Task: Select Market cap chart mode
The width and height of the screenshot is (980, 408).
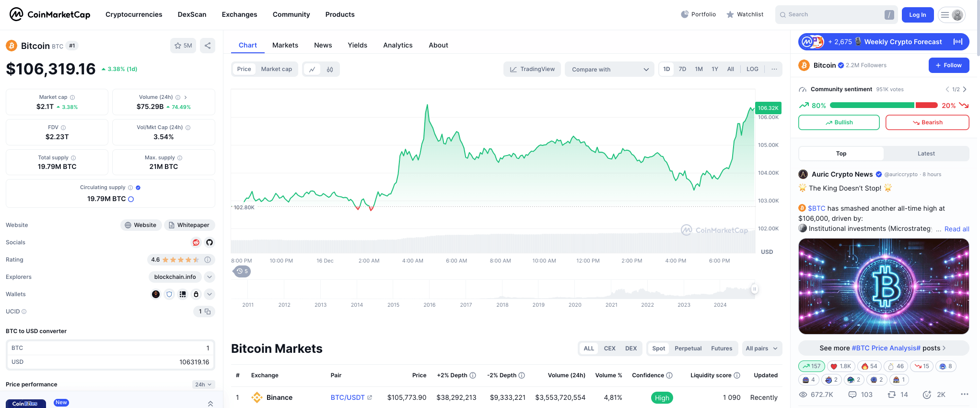Action: point(277,69)
